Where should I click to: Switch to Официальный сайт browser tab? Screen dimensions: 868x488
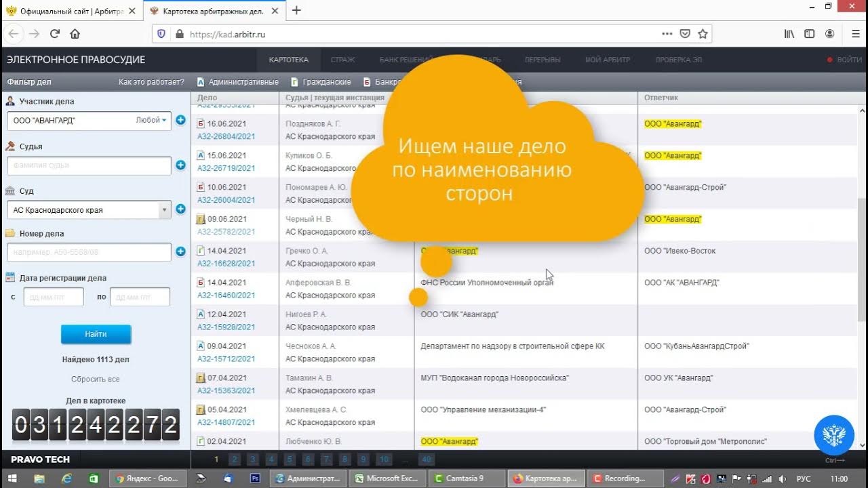click(x=71, y=11)
